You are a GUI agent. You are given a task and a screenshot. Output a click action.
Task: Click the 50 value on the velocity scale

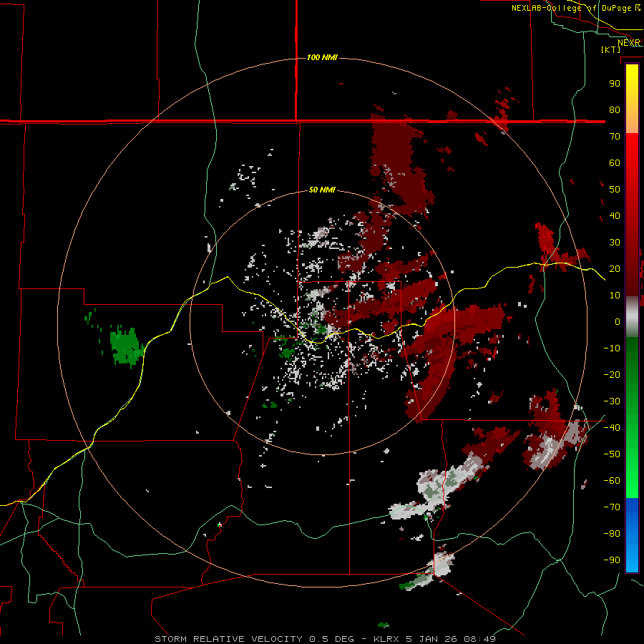coord(615,190)
